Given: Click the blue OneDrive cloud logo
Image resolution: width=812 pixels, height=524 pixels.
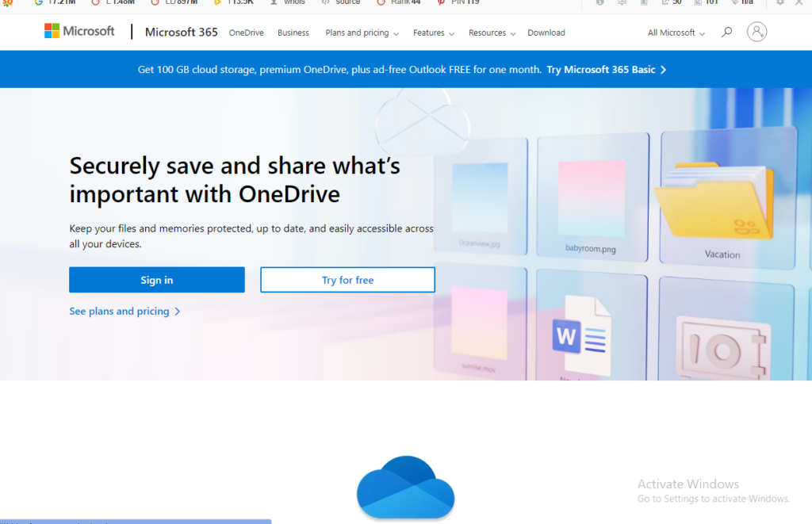Looking at the screenshot, I should pyautogui.click(x=405, y=488).
